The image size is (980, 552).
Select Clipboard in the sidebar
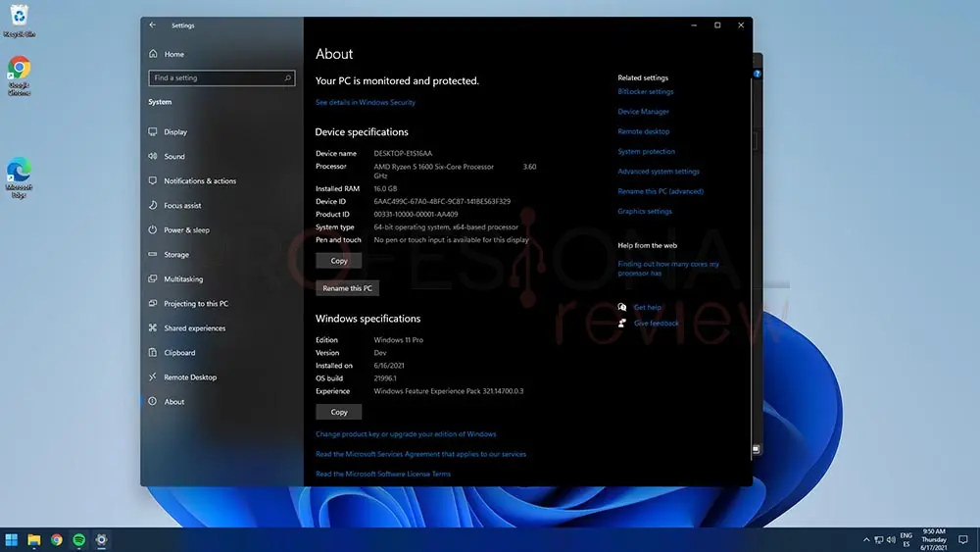coord(171,353)
